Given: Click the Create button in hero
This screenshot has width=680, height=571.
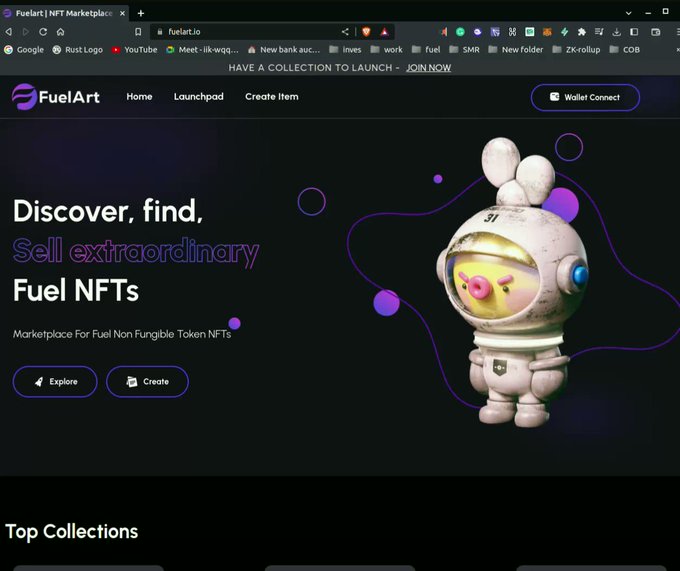Looking at the screenshot, I should [x=147, y=382].
